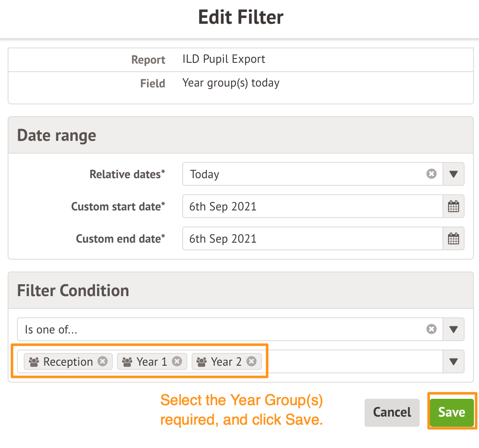
Task: Click empty space in year group field
Action: [x=352, y=361]
